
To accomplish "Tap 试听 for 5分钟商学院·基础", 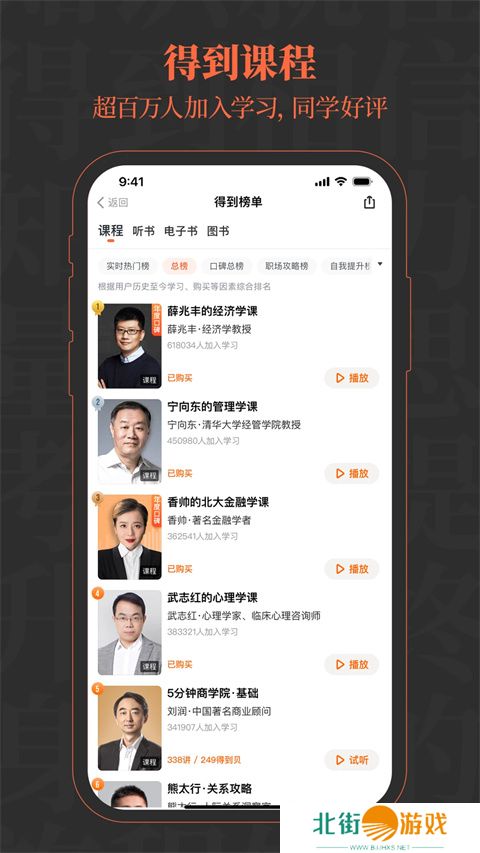I will click(x=352, y=760).
